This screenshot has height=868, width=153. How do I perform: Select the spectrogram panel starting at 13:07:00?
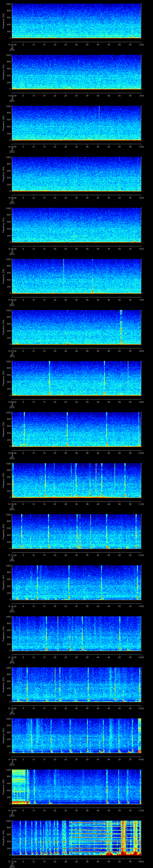[x=76, y=327]
